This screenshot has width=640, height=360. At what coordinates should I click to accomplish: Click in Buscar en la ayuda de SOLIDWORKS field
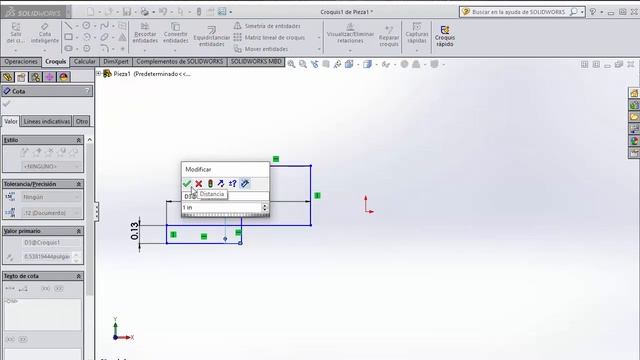518,12
